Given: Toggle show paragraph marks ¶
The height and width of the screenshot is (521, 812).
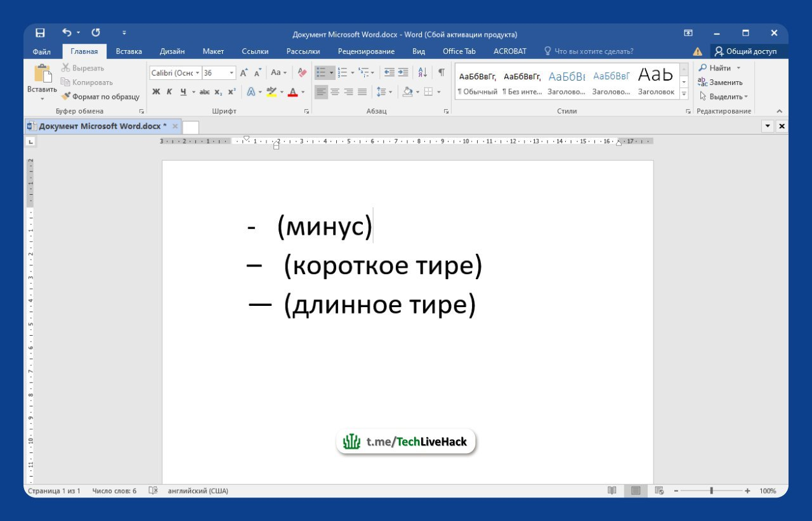Looking at the screenshot, I should 441,72.
